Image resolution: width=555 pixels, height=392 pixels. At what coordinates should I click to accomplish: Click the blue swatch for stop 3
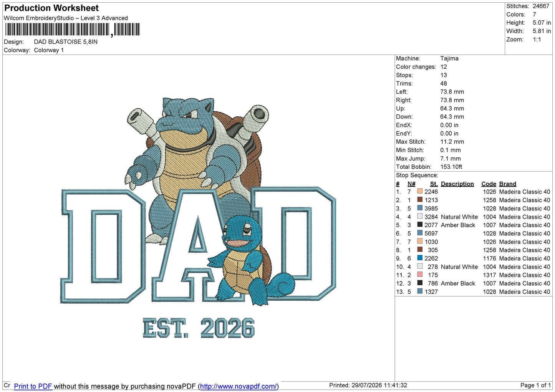(420, 208)
